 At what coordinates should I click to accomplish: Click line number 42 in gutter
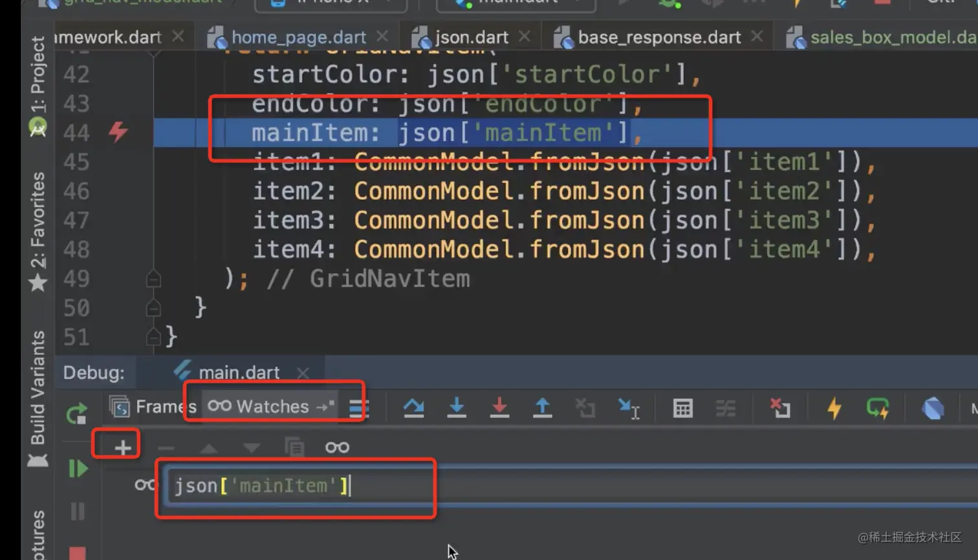(76, 74)
